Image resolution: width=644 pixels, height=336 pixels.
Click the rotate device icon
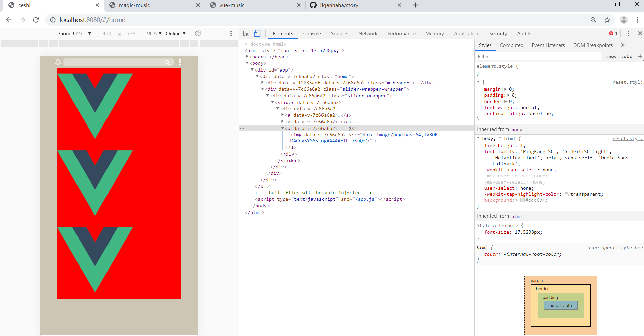198,33
